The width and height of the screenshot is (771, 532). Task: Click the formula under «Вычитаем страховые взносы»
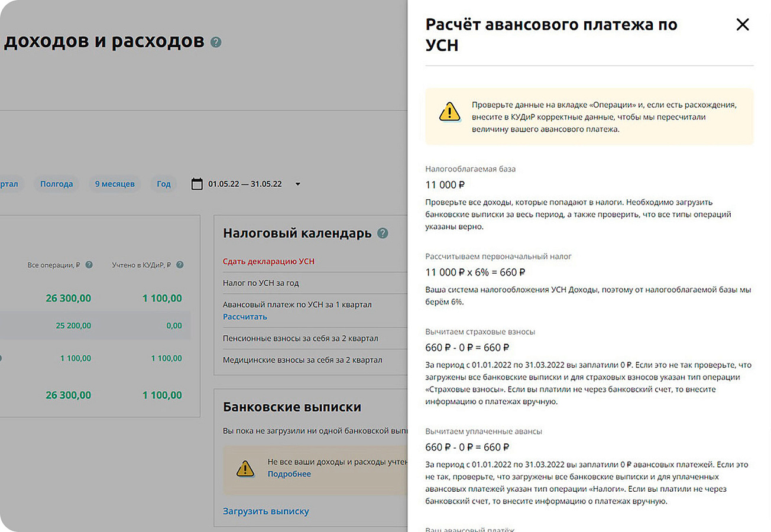click(x=467, y=348)
